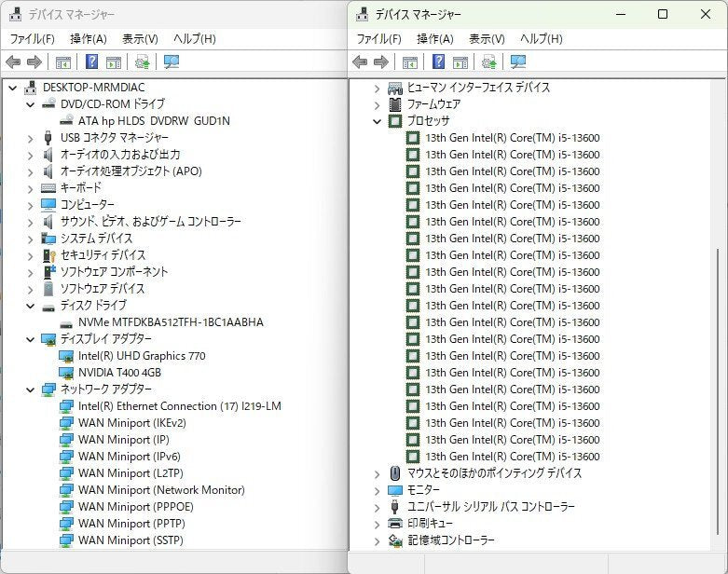Viewport: 728px width, 574px height.
Task: Open ヘルプ(H) menu in right window
Action: [542, 38]
